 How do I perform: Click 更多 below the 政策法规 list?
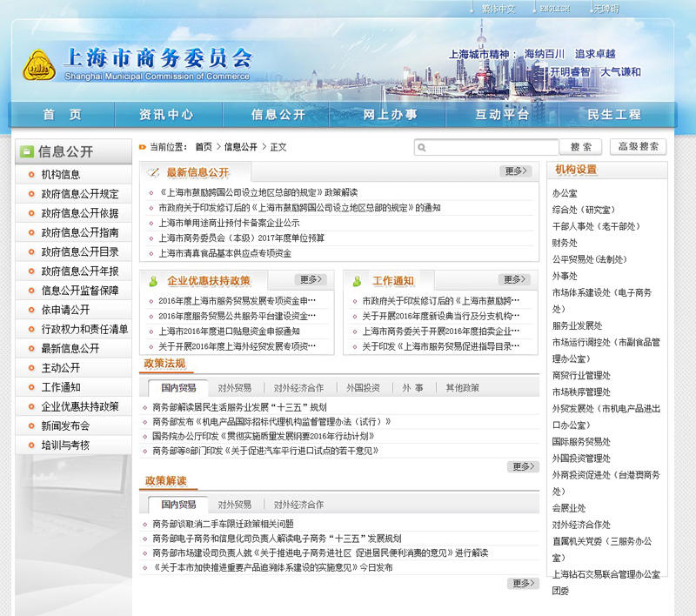point(524,466)
